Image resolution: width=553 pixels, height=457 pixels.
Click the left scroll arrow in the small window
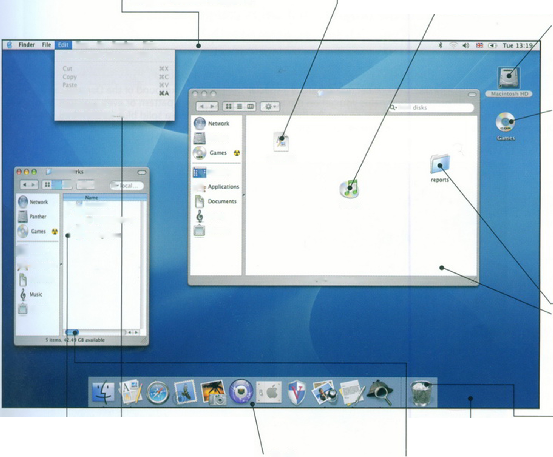(x=130, y=332)
